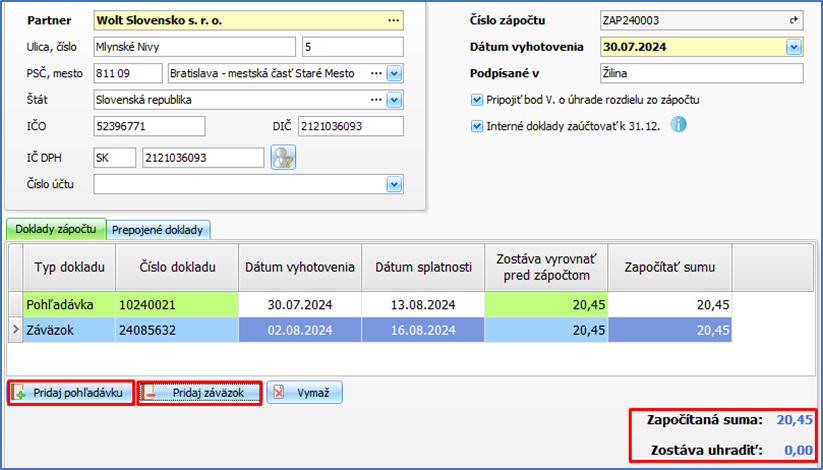Viewport: 823px width, 470px height.
Task: Expand the city dropdown arrow
Action: [x=394, y=74]
